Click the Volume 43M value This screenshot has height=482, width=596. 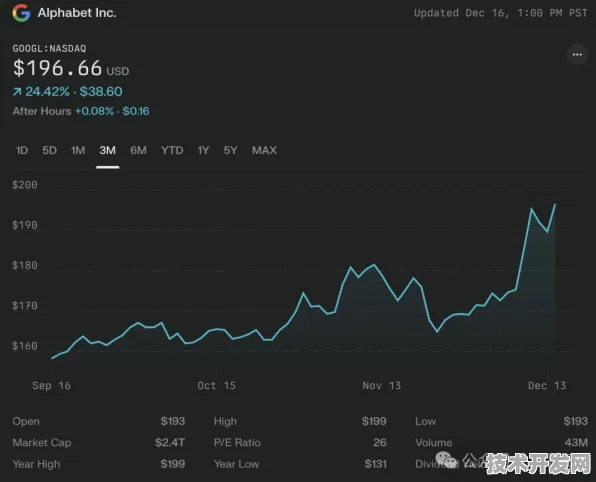coord(576,442)
